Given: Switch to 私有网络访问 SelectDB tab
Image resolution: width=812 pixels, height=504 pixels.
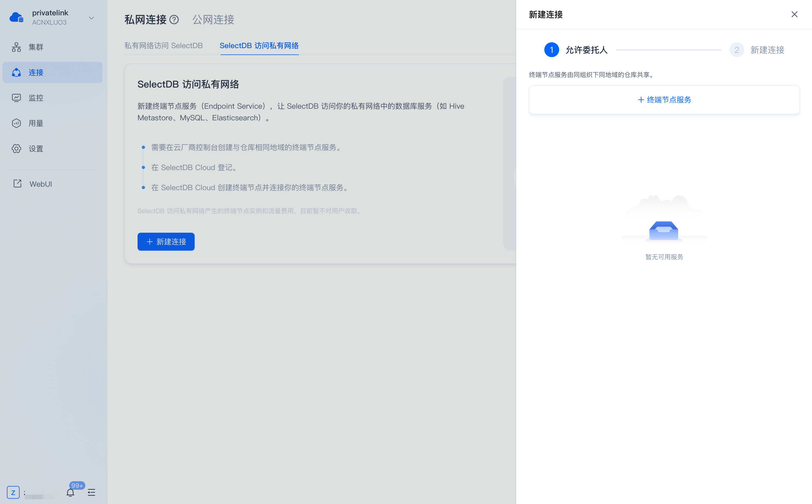Looking at the screenshot, I should tap(163, 46).
